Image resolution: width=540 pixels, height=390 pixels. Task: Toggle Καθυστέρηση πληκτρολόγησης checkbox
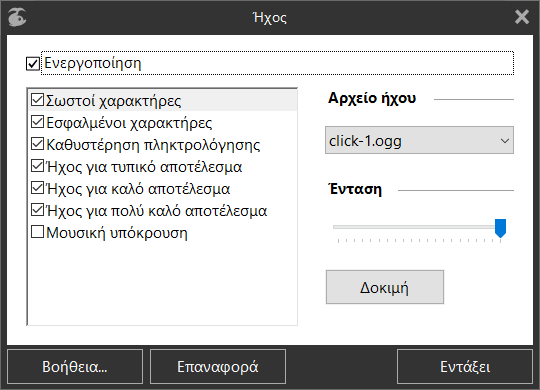(x=37, y=144)
